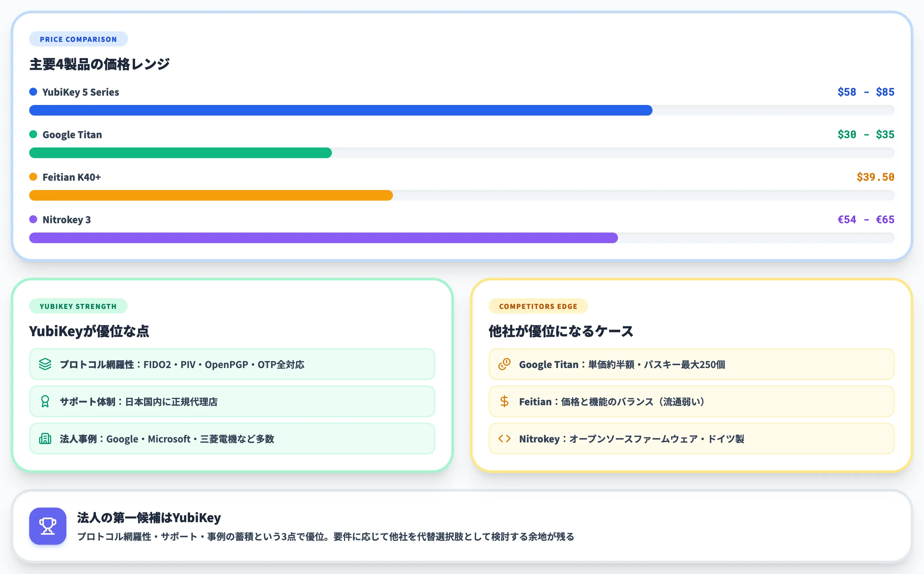Viewport: 924px width, 574px height.
Task: Click the code brackets icon beside Nitrokey
Action: 504,438
